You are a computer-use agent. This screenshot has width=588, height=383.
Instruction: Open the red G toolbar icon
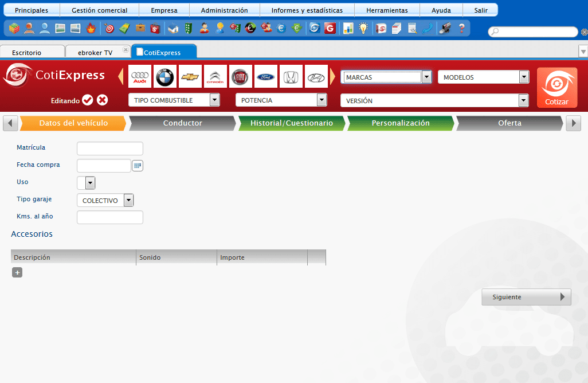click(330, 28)
